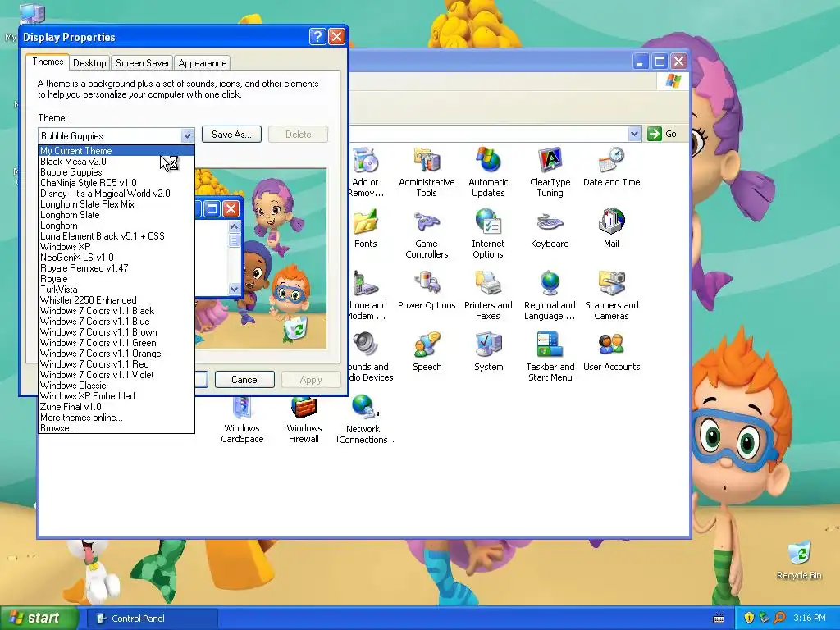840x630 pixels.
Task: Switch to the Screen Saver tab
Action: pos(143,62)
